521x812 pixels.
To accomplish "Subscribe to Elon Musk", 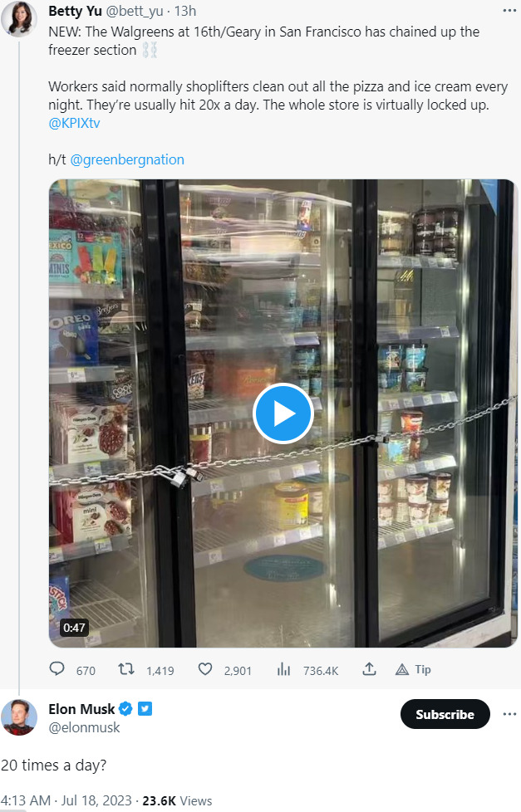I will click(x=445, y=714).
